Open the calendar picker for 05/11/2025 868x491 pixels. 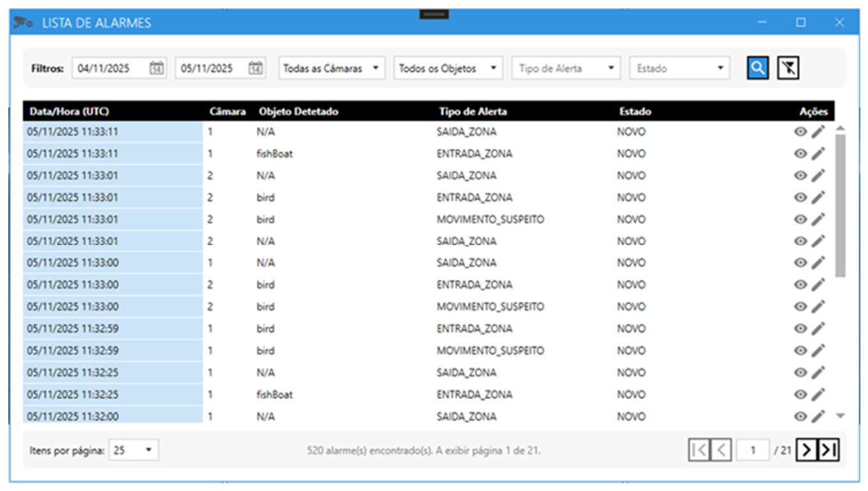255,68
